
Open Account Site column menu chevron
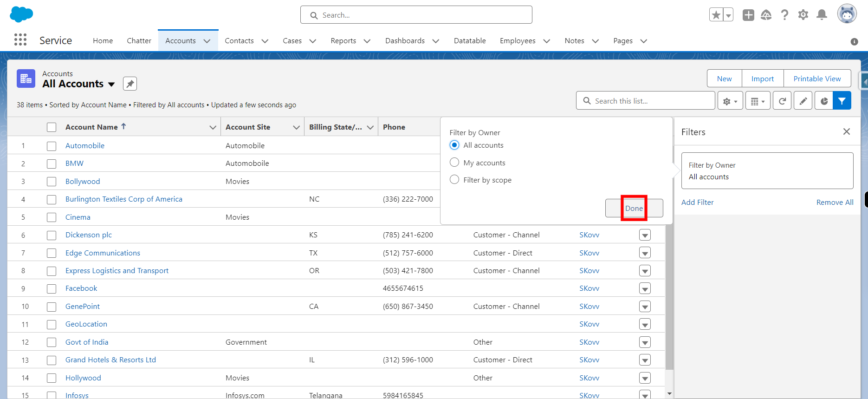(x=296, y=127)
